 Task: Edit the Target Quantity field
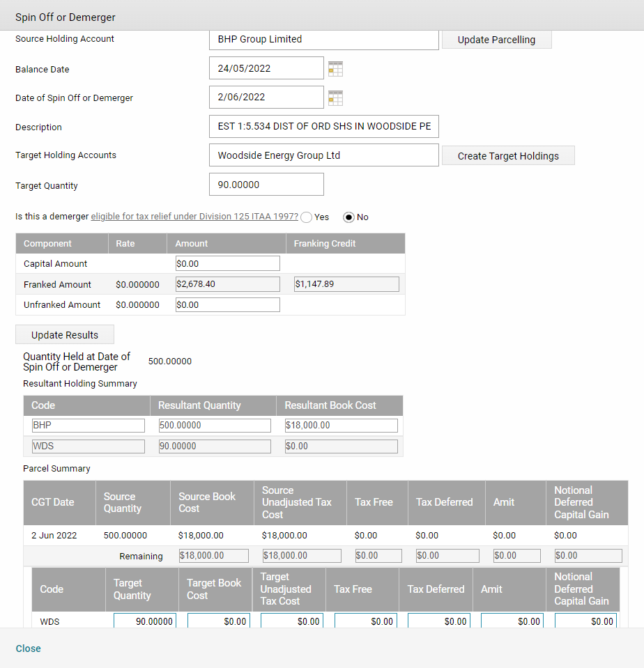click(266, 185)
